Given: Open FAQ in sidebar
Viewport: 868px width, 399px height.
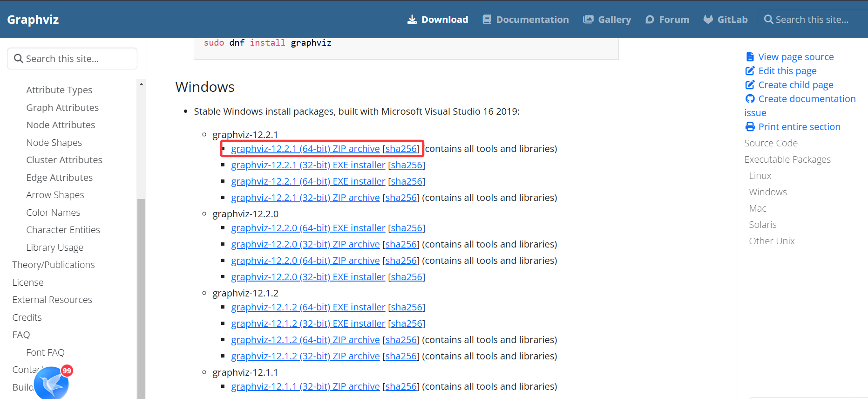Looking at the screenshot, I should tap(21, 335).
